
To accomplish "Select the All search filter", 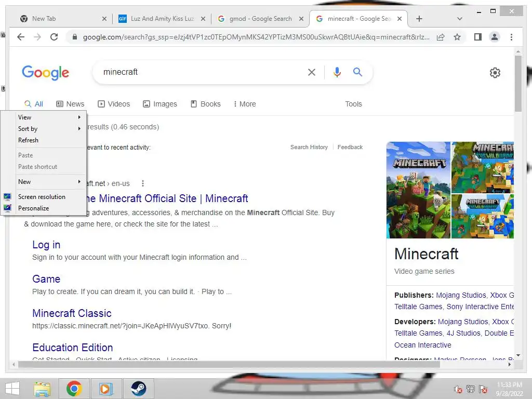I will click(x=34, y=104).
